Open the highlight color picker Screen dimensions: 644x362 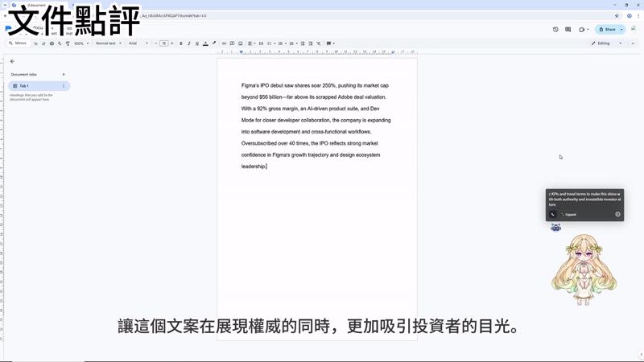tap(214, 43)
